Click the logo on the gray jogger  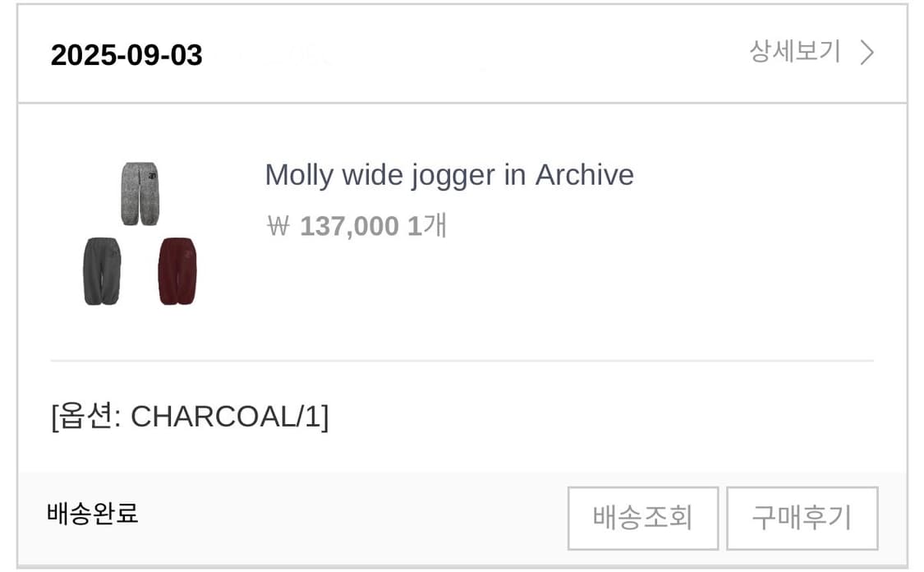pyautogui.click(x=153, y=174)
